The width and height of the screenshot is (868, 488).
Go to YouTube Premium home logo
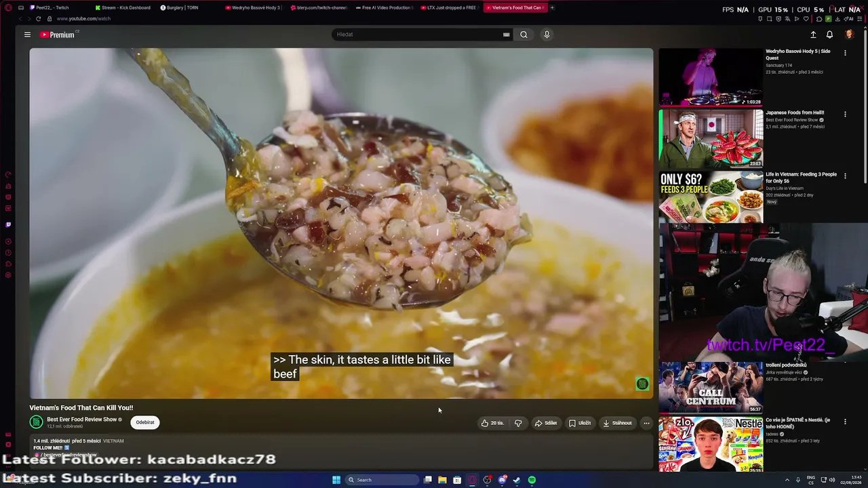(x=57, y=35)
